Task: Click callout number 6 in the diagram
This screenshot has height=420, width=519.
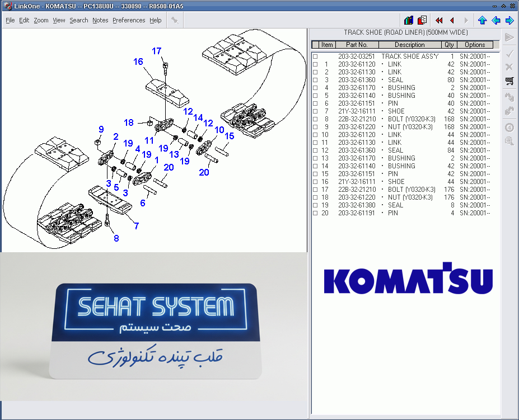Action: [143, 203]
